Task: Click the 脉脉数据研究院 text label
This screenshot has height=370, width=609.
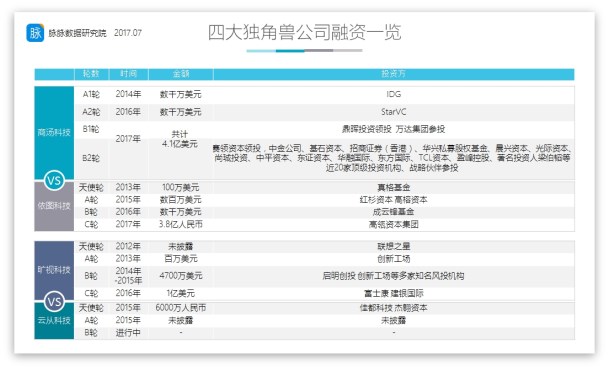Action: [77, 33]
